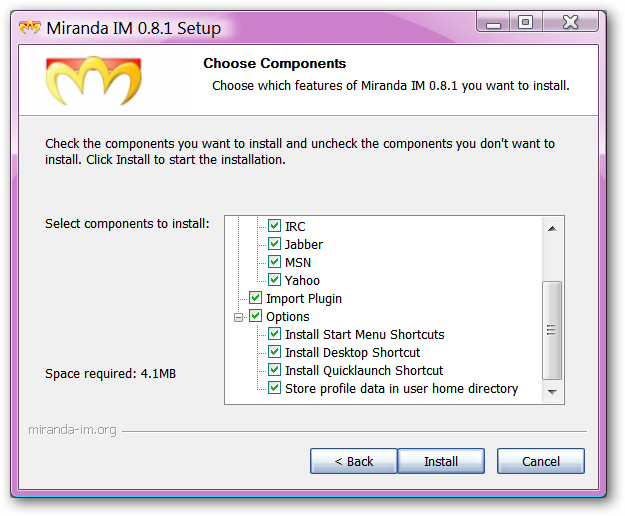Toggle the Options group checkbox
The image size is (625, 516).
point(256,316)
